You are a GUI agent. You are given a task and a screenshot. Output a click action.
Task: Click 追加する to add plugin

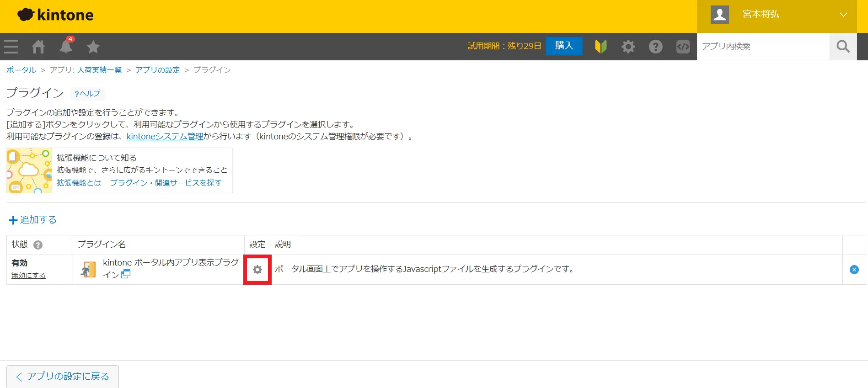tap(32, 220)
